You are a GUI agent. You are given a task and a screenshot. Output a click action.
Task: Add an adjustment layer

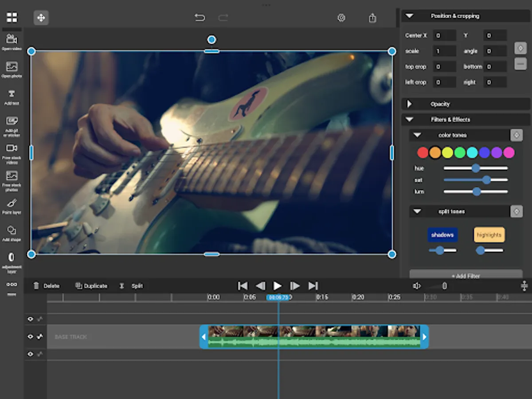pyautogui.click(x=12, y=261)
